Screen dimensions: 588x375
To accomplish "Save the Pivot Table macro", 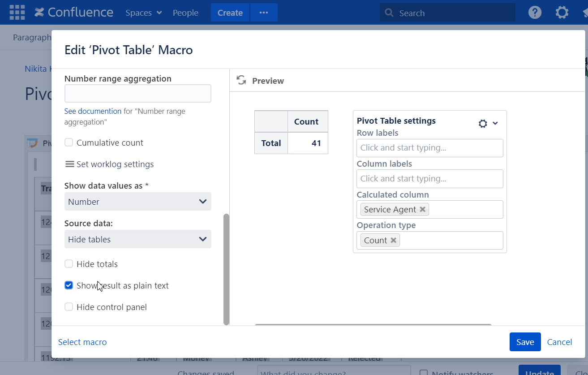I will pyautogui.click(x=525, y=341).
